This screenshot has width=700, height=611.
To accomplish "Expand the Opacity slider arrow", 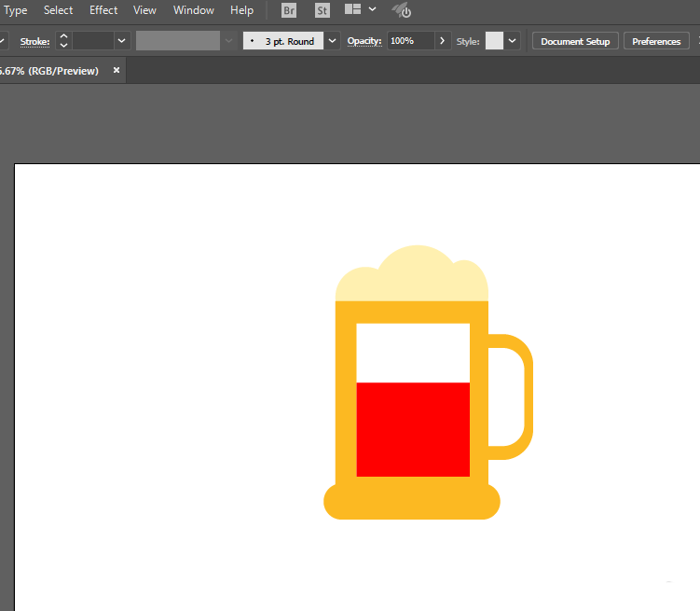I will [442, 41].
